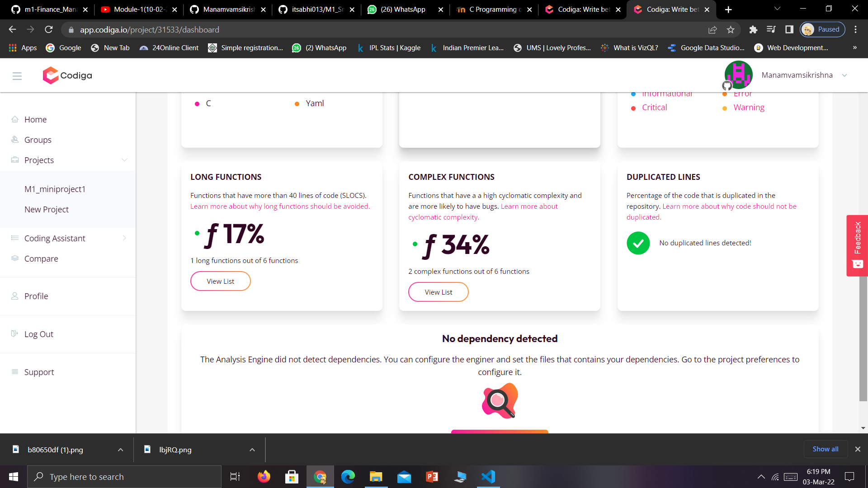
Task: Switch to the Module-1 YouTube tab
Action: [138, 9]
